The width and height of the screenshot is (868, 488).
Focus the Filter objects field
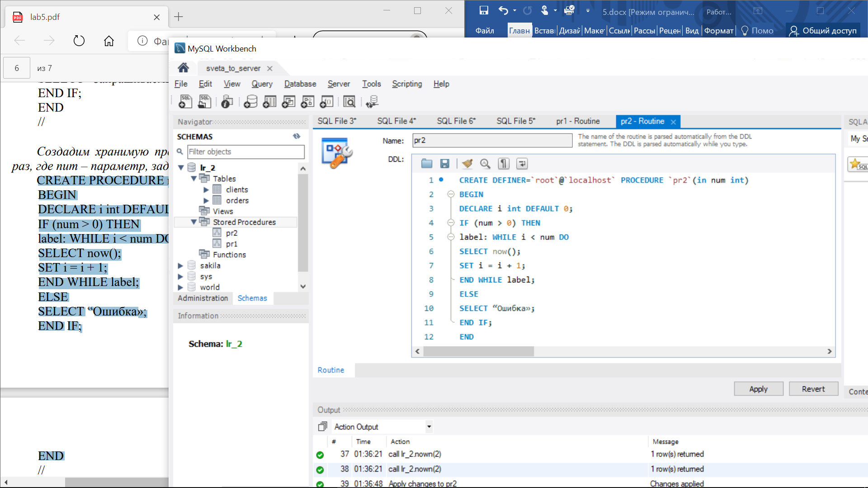(245, 152)
